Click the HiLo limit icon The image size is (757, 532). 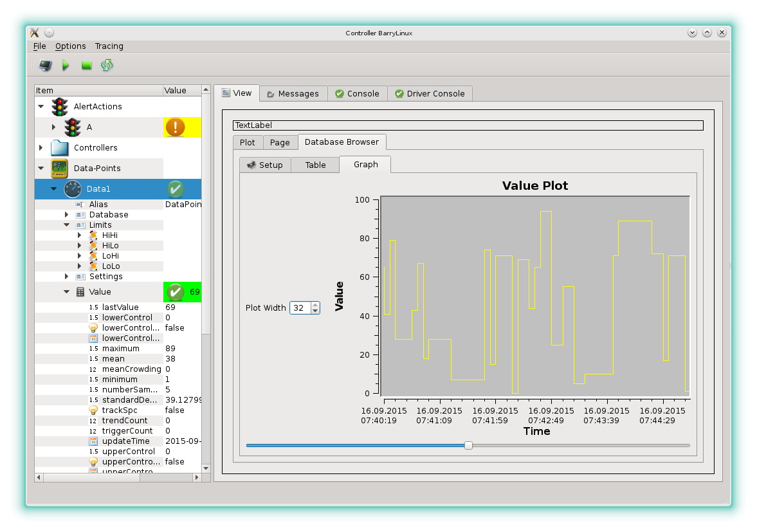(93, 246)
